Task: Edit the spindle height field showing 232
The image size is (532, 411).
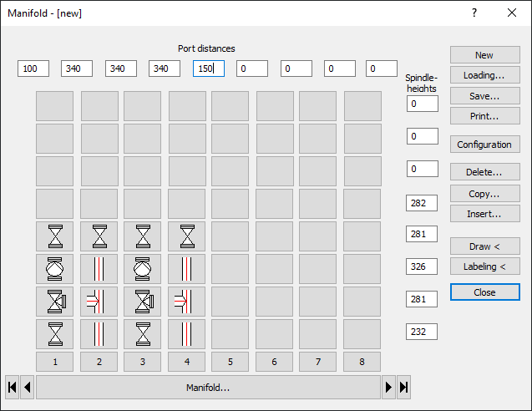Action: tap(422, 332)
